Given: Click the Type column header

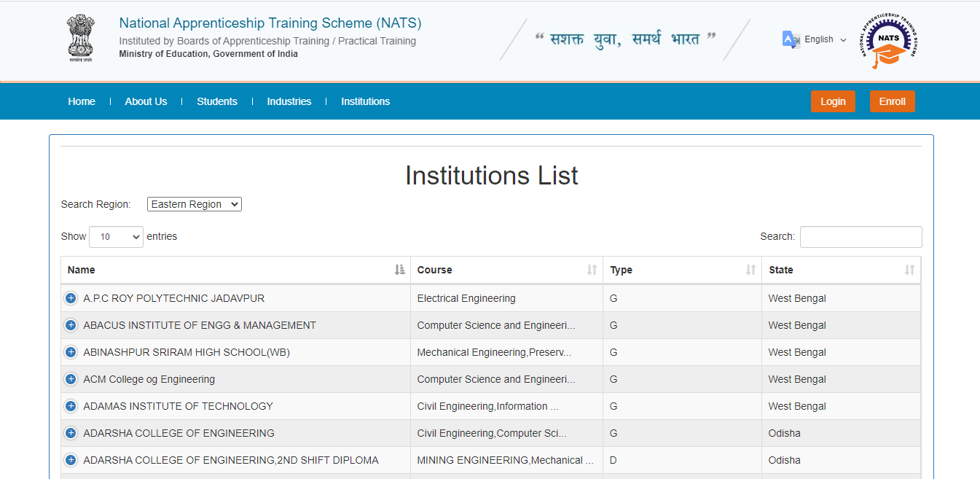Looking at the screenshot, I should [x=683, y=270].
